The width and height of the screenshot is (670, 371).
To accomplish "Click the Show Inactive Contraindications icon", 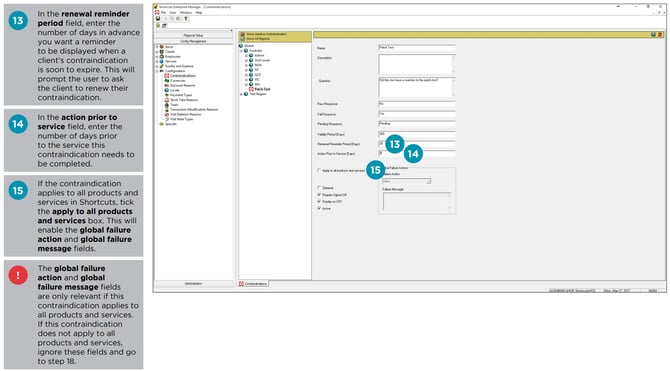I will point(243,34).
